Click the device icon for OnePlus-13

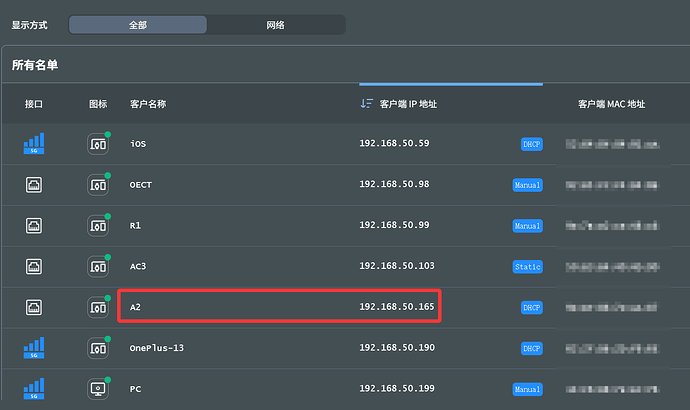[97, 347]
